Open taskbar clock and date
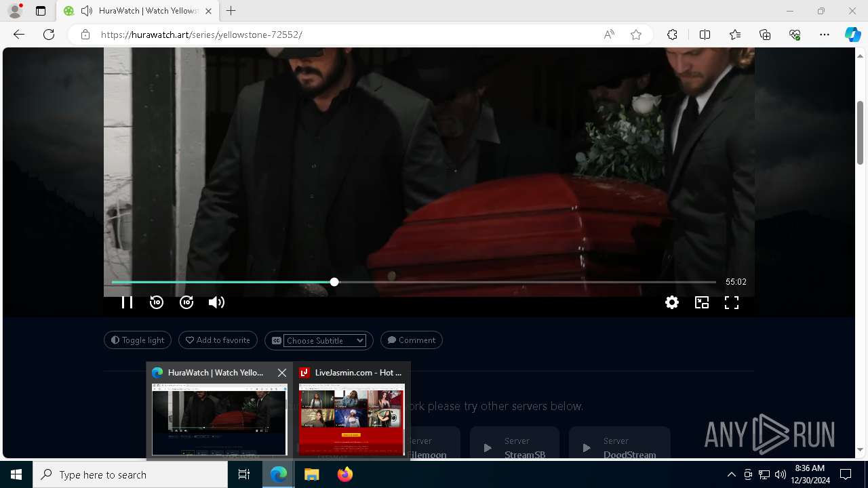This screenshot has height=488, width=868. point(809,474)
